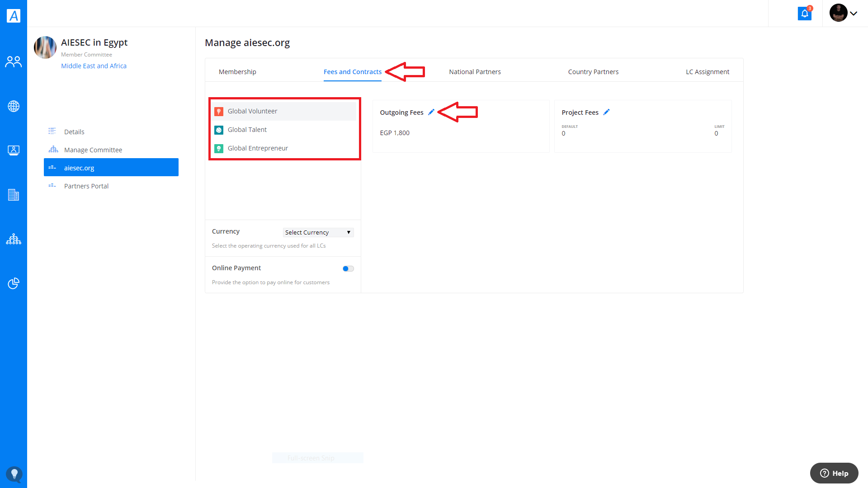868x488 pixels.
Task: Click the Details list icon
Action: point(52,131)
